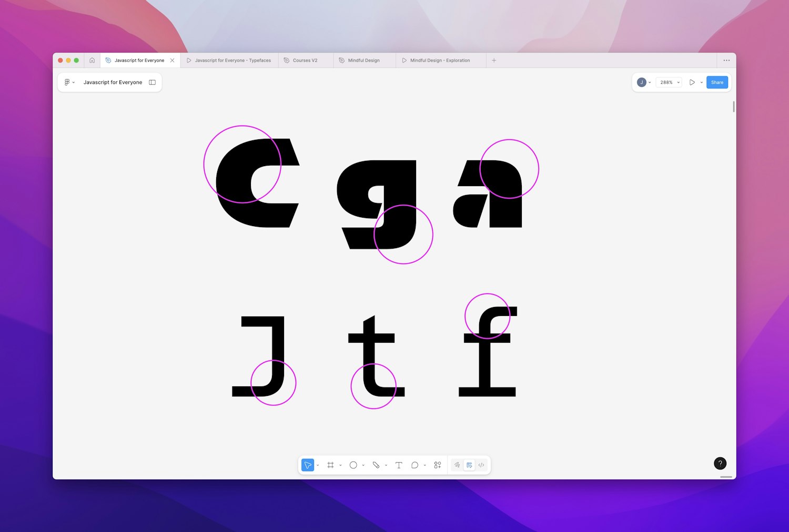This screenshot has height=532, width=789.
Task: Select the Pen tool
Action: click(377, 465)
